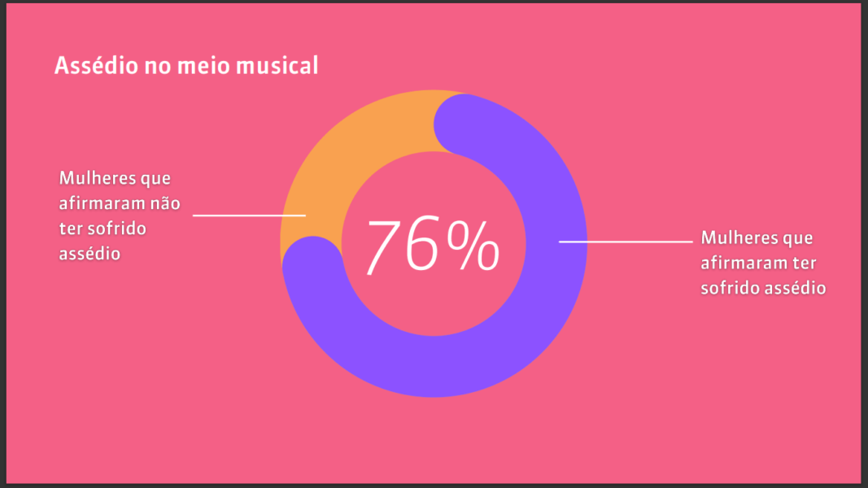Click the 'Mulheres que afirmaram ter sofrido assédio' label
Image resolution: width=868 pixels, height=488 pixels.
763,263
